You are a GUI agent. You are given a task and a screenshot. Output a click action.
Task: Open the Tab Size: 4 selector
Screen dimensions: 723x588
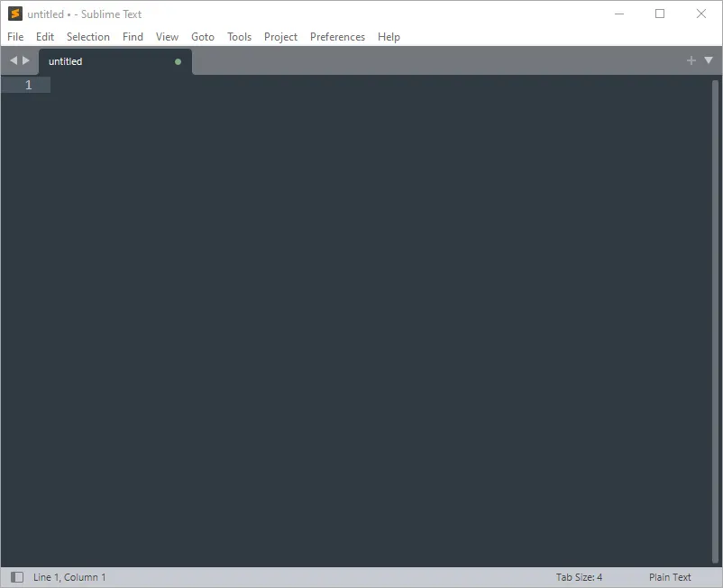tap(579, 577)
